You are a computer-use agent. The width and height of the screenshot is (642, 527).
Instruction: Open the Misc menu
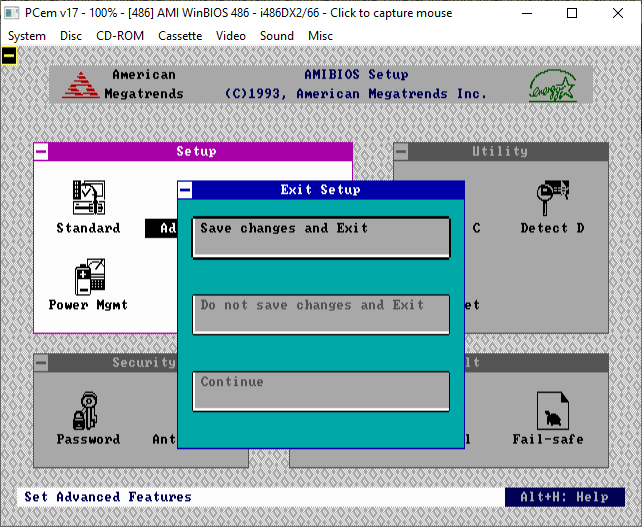pyautogui.click(x=320, y=36)
